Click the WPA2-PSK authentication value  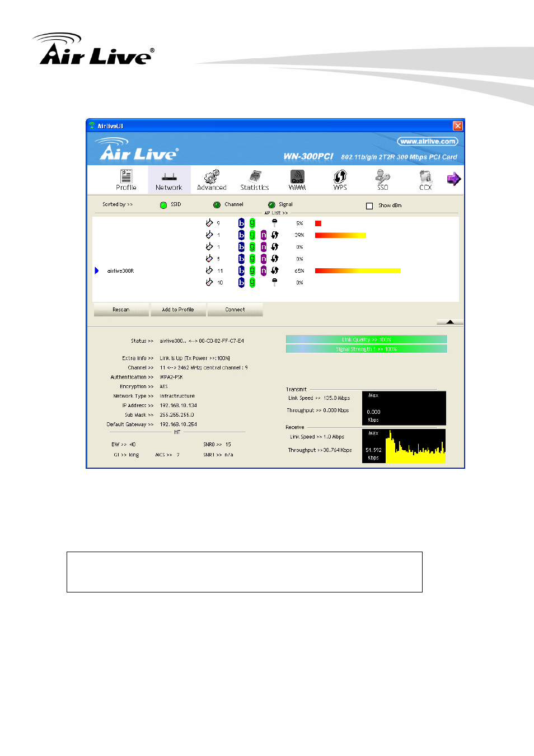point(171,377)
